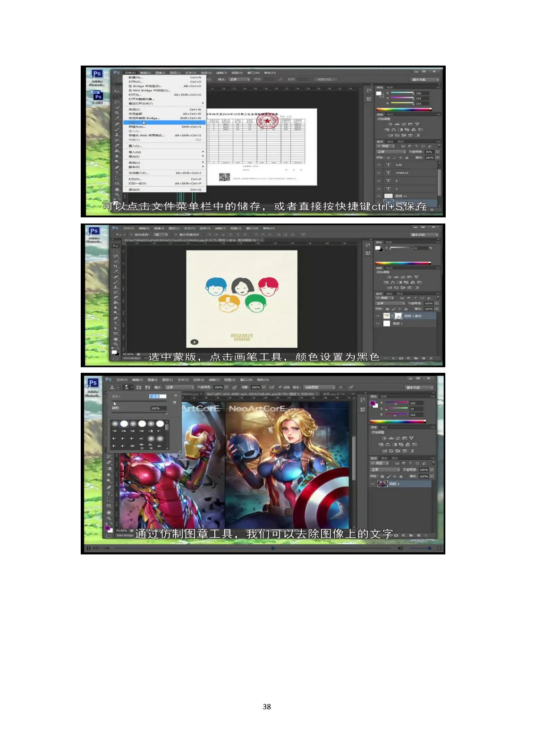The height and width of the screenshot is (756, 534).
Task: Click fullscreen icon in the video player
Action: point(439,548)
